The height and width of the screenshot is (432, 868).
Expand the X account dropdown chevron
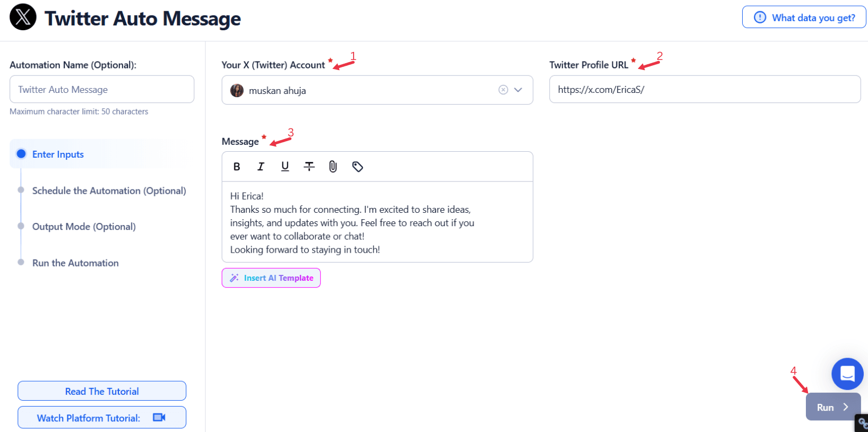(x=519, y=90)
